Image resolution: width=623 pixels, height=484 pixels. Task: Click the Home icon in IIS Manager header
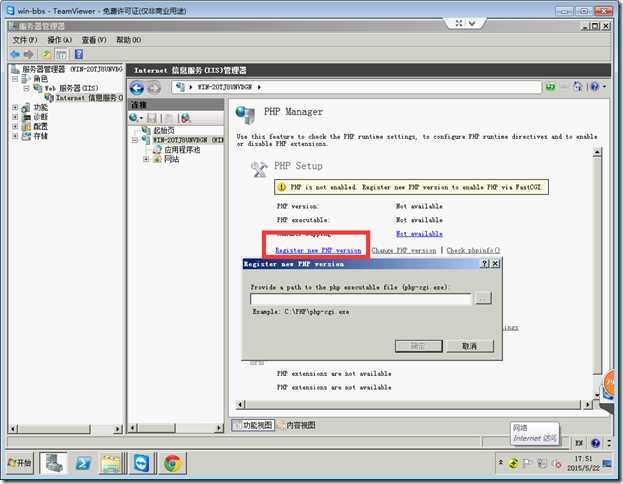coord(578,86)
